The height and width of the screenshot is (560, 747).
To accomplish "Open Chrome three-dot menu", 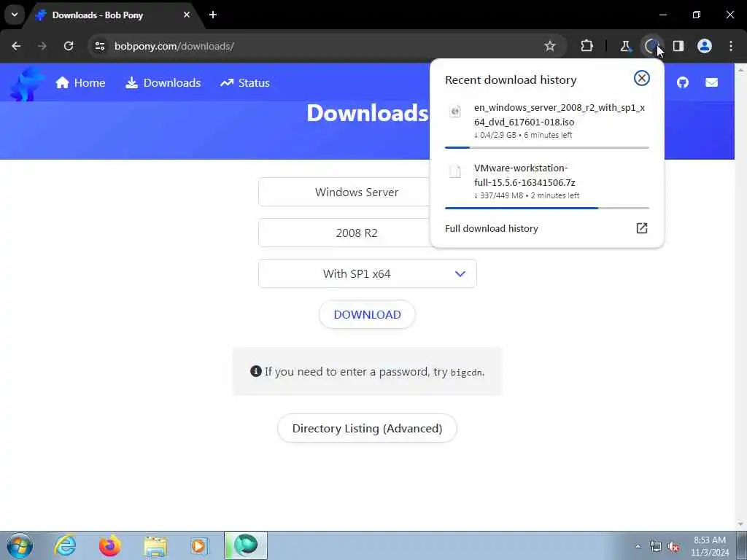I will pos(731,46).
